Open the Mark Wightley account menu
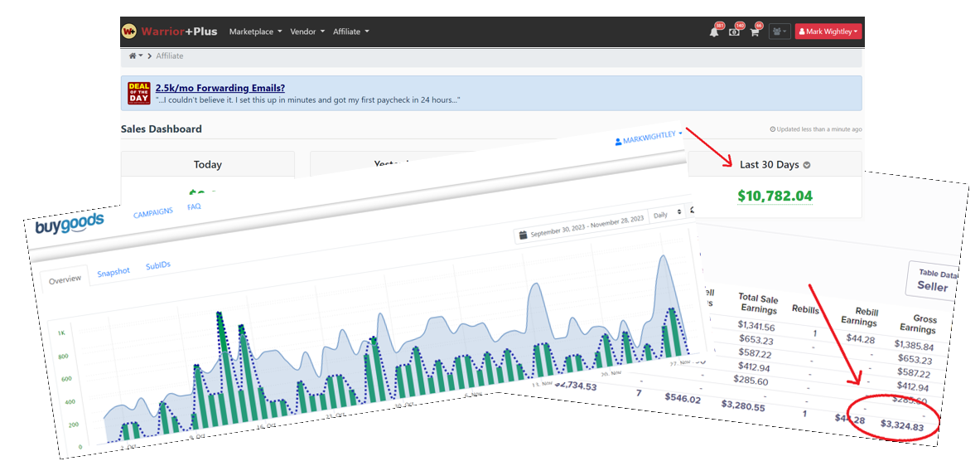980x466 pixels. pyautogui.click(x=828, y=32)
